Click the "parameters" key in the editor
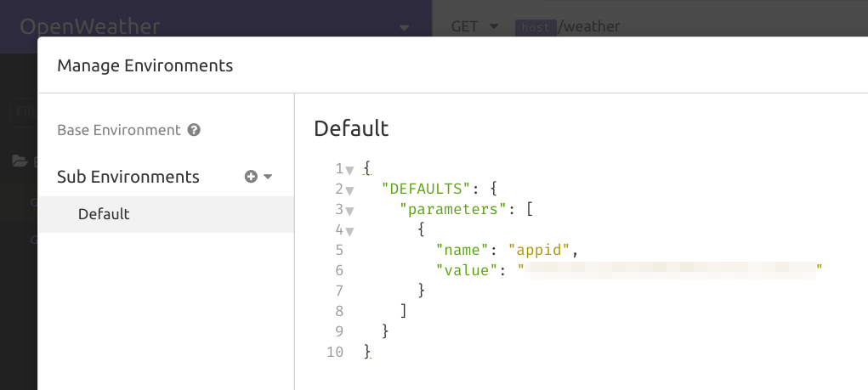The height and width of the screenshot is (390, 868). [x=453, y=210]
